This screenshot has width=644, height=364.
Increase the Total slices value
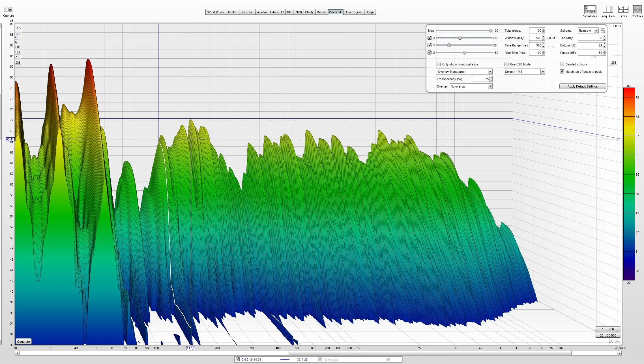(544, 29)
